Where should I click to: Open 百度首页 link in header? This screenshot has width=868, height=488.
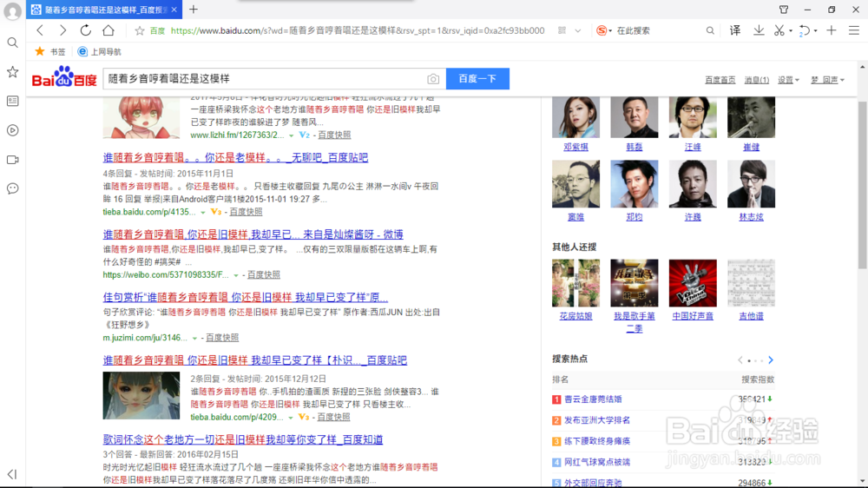pyautogui.click(x=720, y=80)
